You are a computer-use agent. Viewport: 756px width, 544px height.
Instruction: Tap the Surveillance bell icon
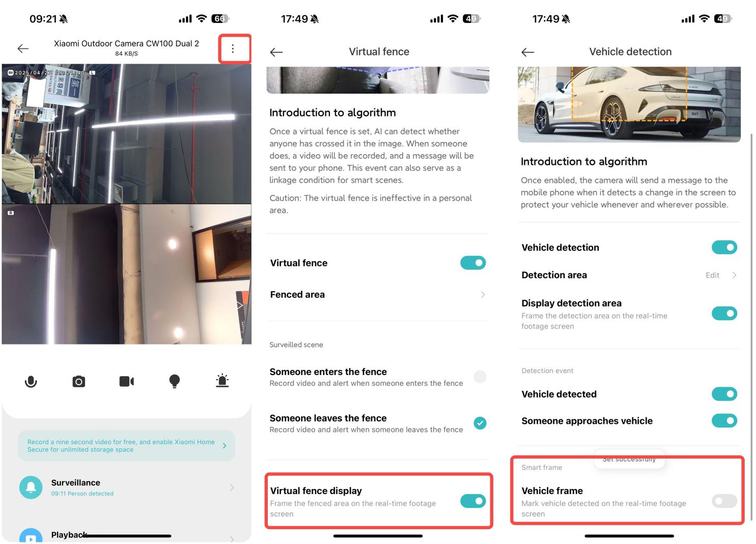coord(31,487)
